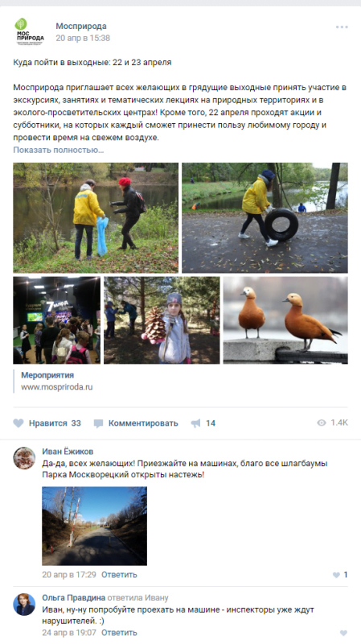Click the Моcприрода logo avatar
The height and width of the screenshot is (644, 361).
pyautogui.click(x=30, y=31)
